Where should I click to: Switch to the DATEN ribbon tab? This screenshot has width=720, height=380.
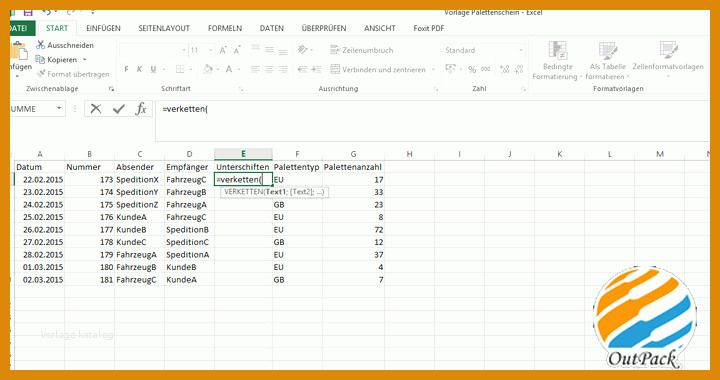pyautogui.click(x=271, y=28)
